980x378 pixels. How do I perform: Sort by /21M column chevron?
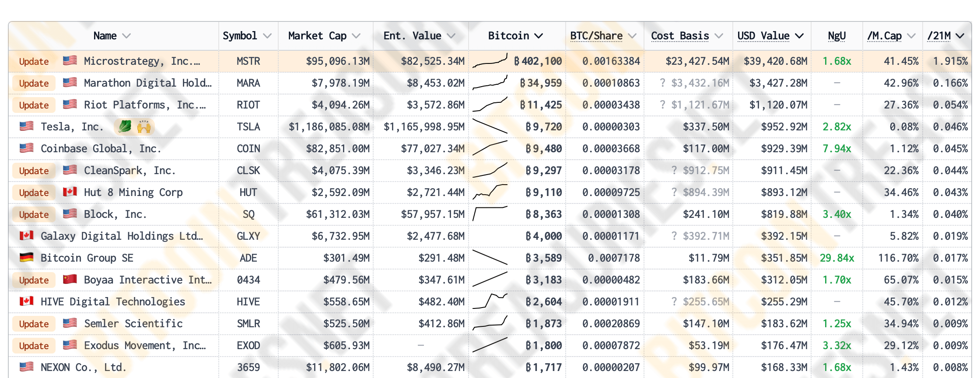click(x=960, y=36)
